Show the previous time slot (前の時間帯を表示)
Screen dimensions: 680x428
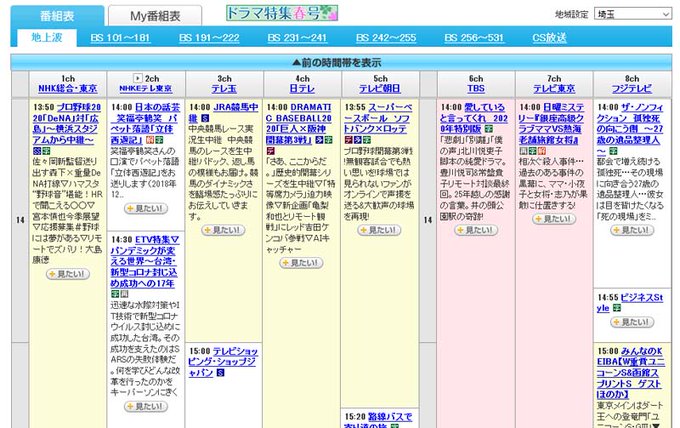(341, 63)
